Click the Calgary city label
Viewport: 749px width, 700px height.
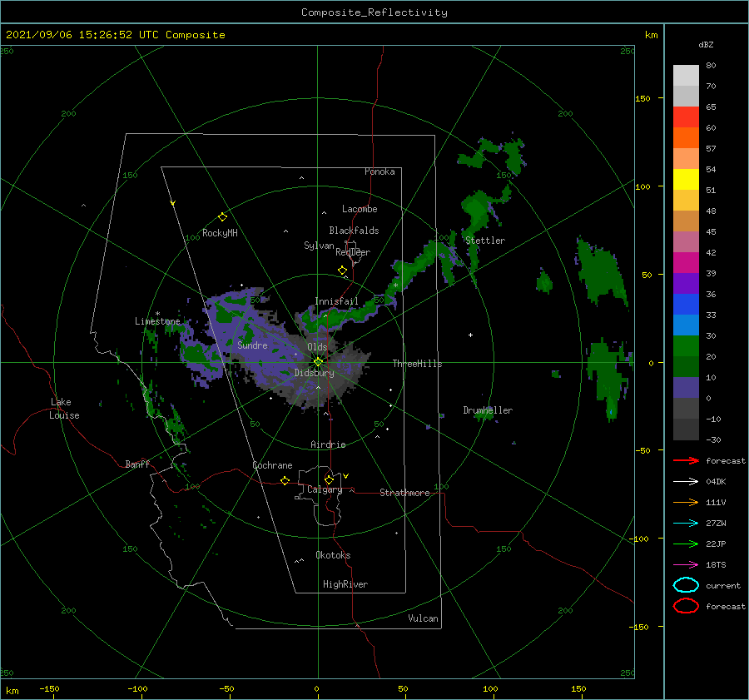(x=325, y=489)
